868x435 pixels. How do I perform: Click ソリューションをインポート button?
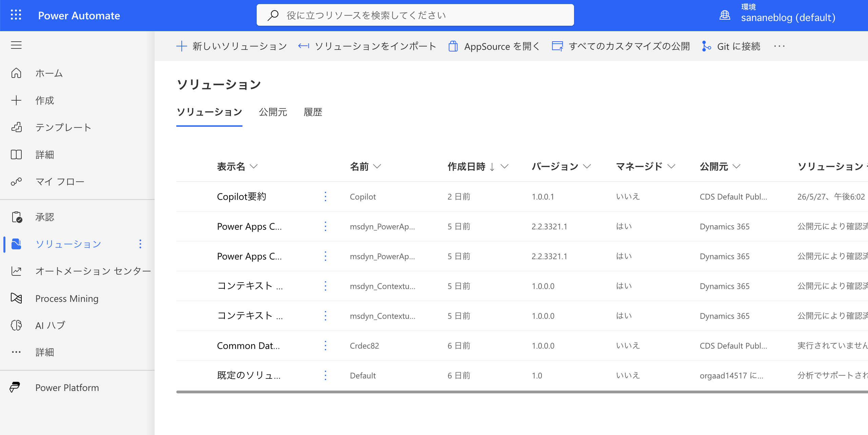coord(367,46)
